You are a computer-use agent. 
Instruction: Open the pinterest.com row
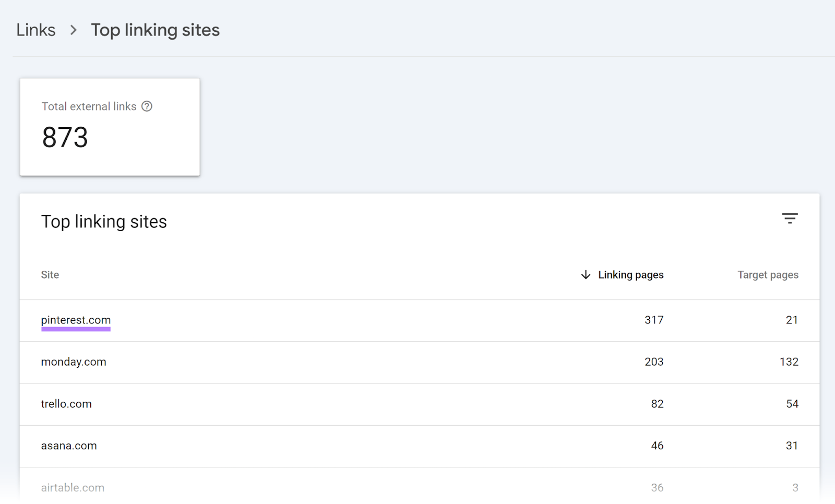420,320
